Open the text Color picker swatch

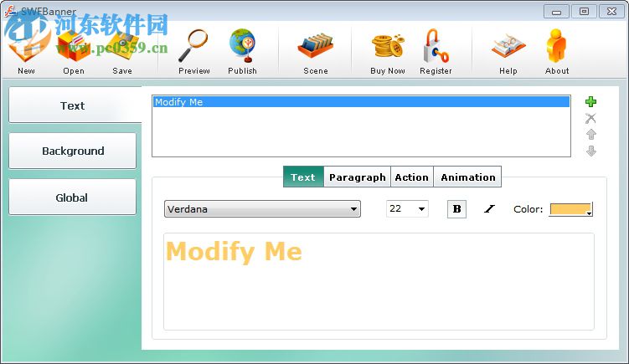tap(571, 209)
